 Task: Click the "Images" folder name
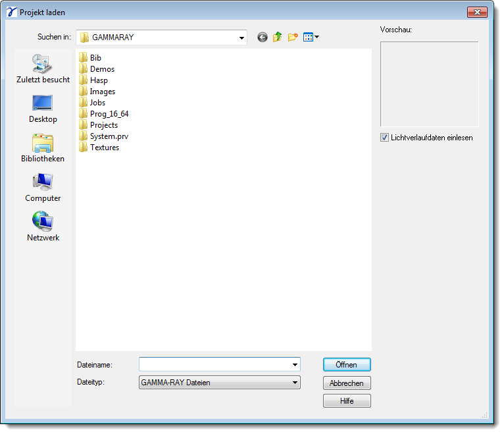pyautogui.click(x=103, y=92)
